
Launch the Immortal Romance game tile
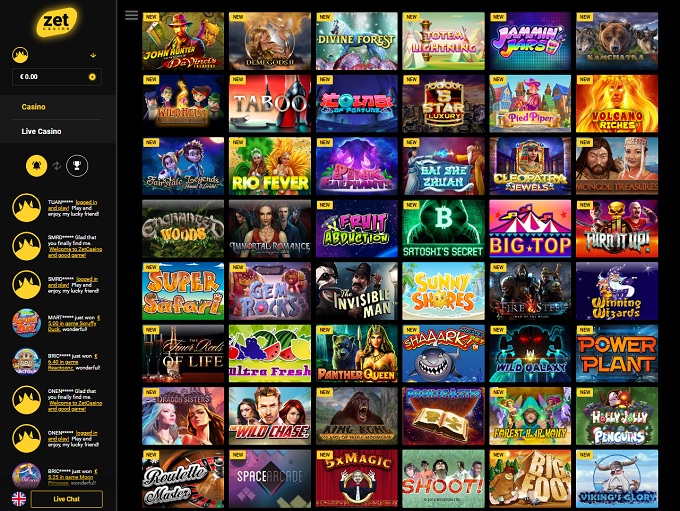click(270, 229)
